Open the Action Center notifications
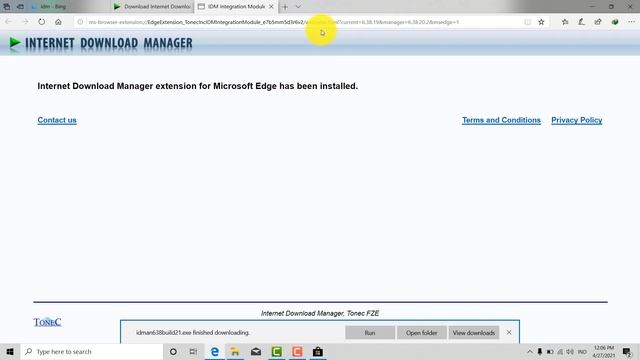Screen dimensions: 640x360 (627, 351)
